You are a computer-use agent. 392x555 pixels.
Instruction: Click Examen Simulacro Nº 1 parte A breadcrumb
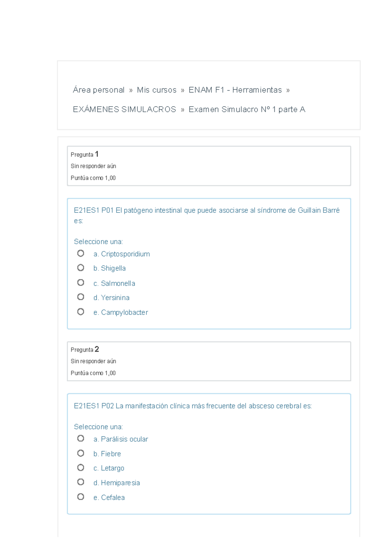coord(247,109)
